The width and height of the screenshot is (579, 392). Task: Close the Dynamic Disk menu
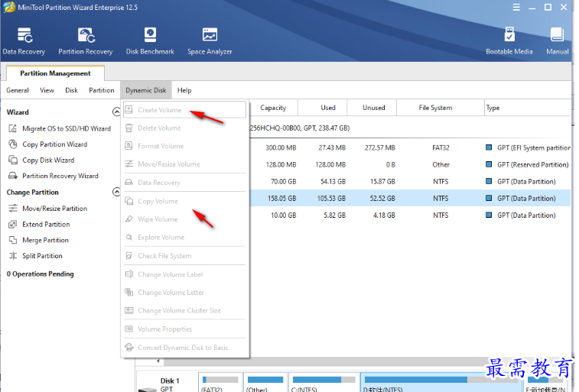pos(146,90)
